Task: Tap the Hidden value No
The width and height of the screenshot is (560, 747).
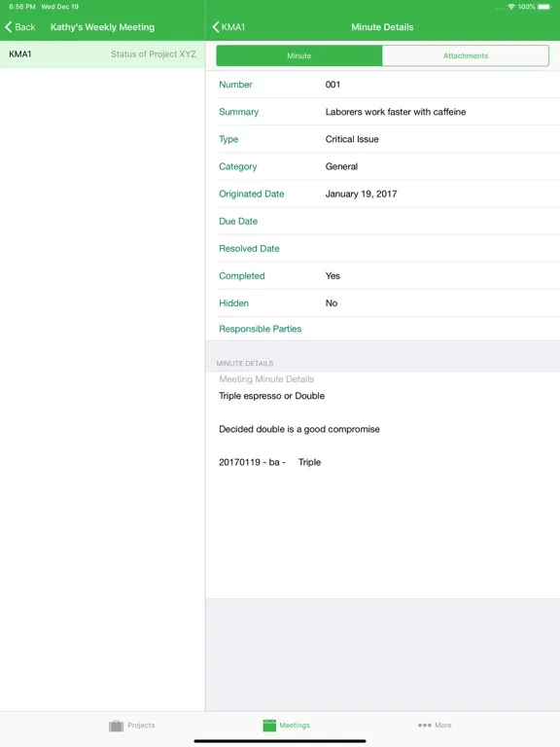Action: [332, 303]
